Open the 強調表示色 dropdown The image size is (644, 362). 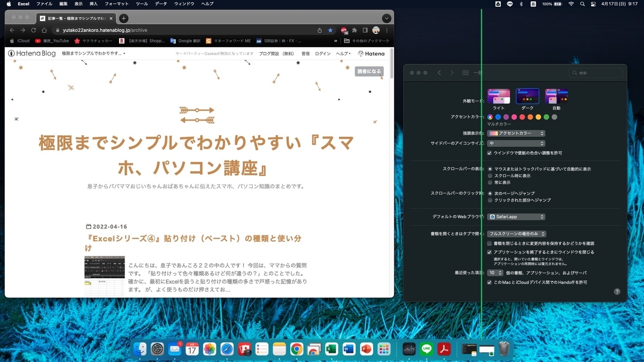(516, 133)
